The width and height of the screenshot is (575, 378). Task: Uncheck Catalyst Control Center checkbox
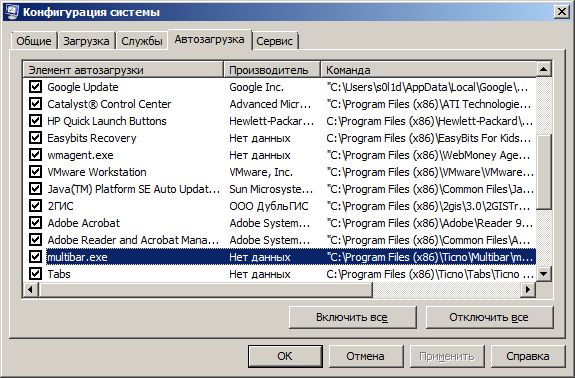point(35,104)
